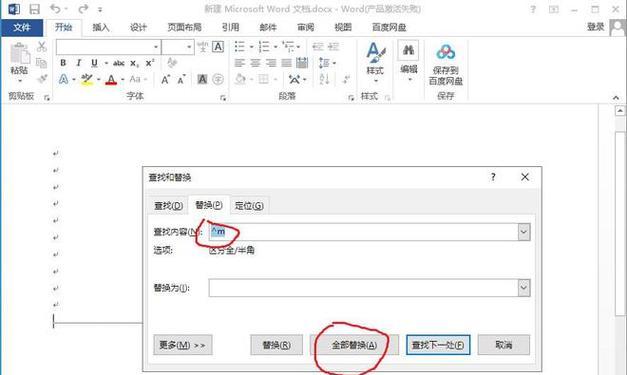This screenshot has height=375, width=627.
Task: Click the Cut scissors icon
Action: (42, 46)
